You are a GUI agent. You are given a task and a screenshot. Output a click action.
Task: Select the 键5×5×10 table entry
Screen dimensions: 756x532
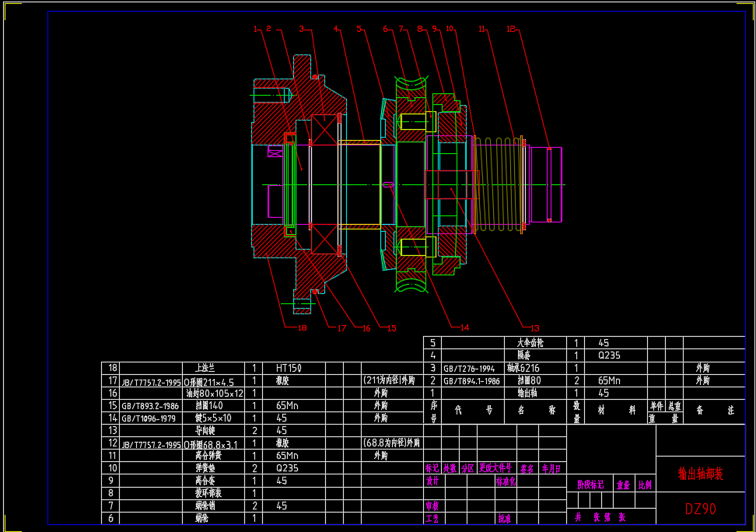(213, 418)
